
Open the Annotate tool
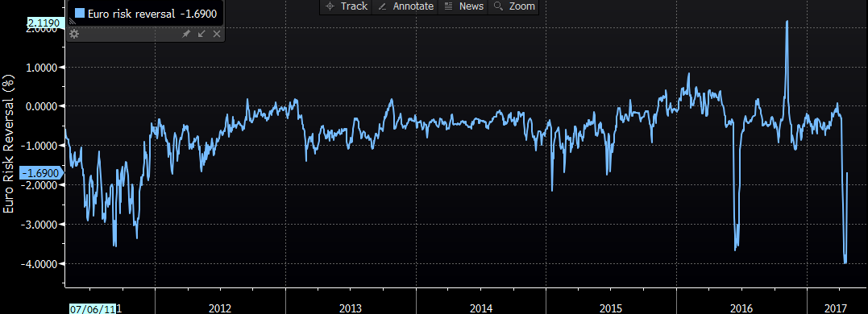(405, 6)
